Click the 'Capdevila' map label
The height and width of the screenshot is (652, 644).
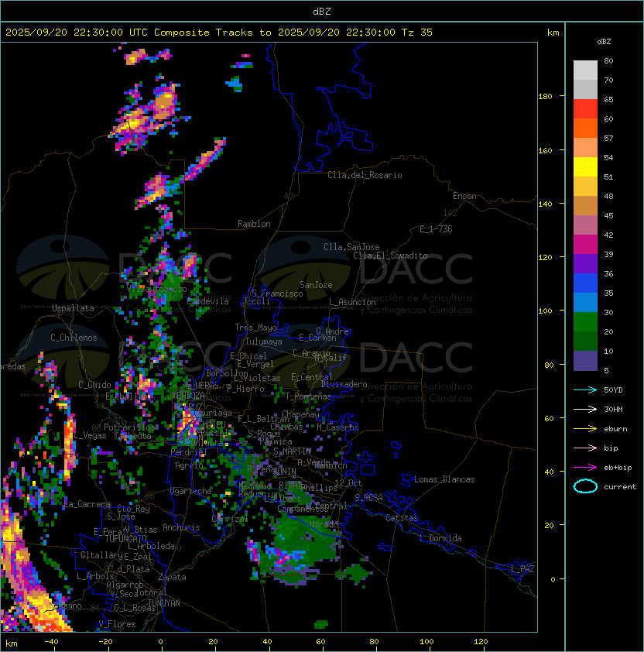[208, 301]
